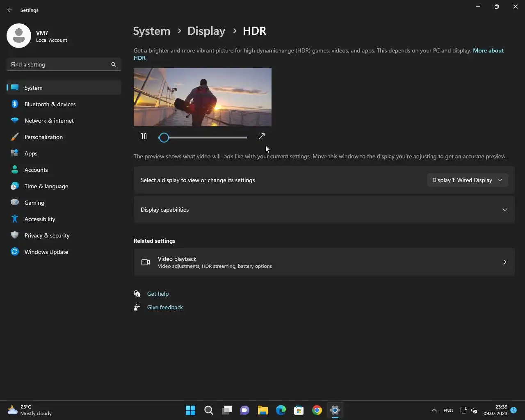Pause the HDR preview video

(x=144, y=136)
